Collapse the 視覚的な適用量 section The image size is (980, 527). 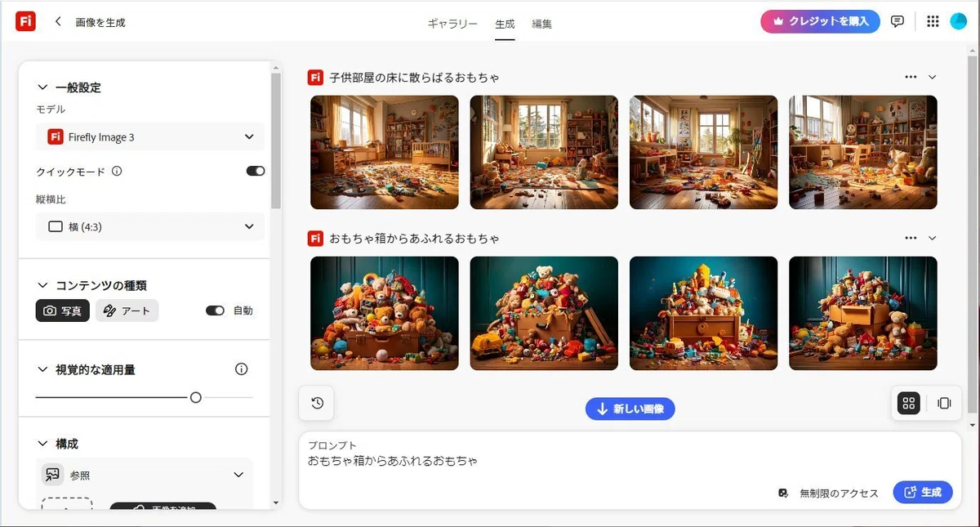coord(43,369)
